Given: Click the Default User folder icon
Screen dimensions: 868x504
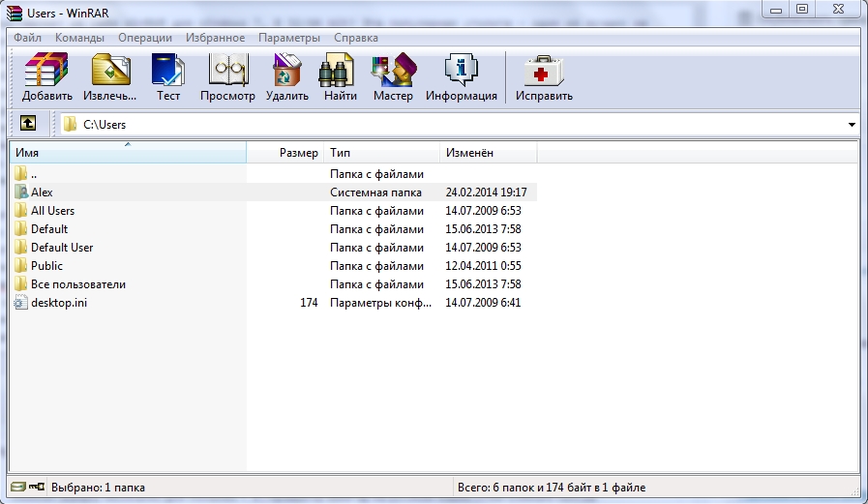Looking at the screenshot, I should point(20,248).
